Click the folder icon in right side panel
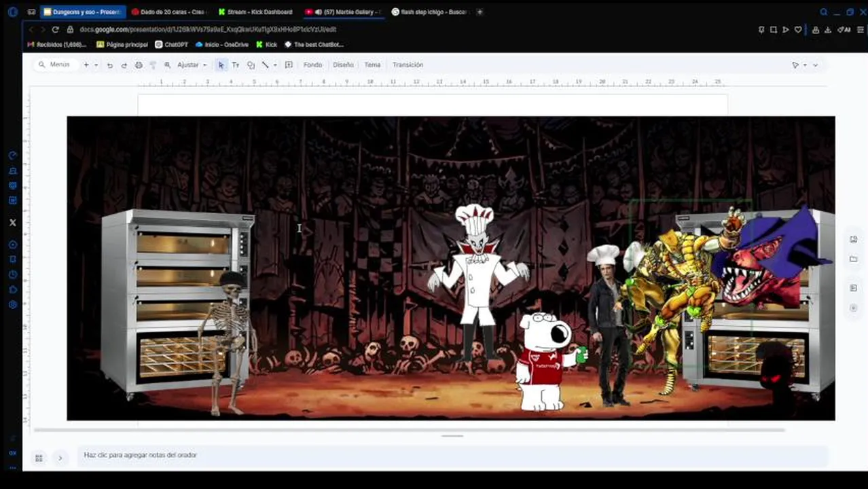 [854, 259]
